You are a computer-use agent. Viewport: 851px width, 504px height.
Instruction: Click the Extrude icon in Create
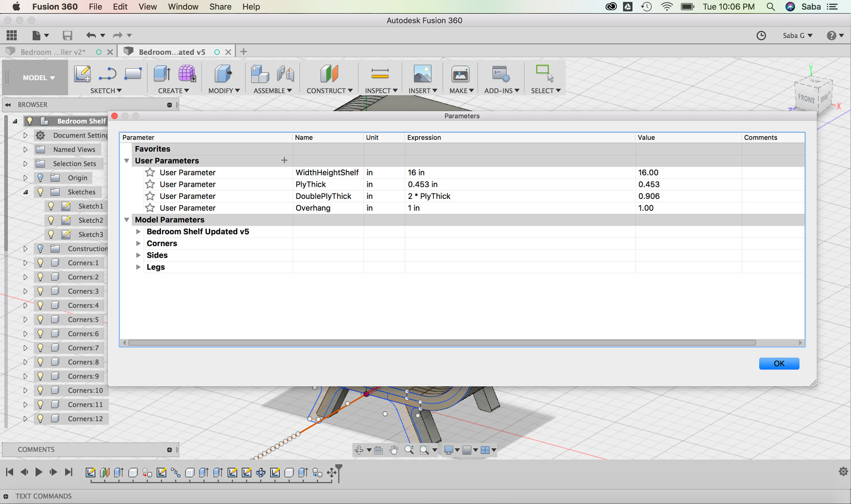162,74
